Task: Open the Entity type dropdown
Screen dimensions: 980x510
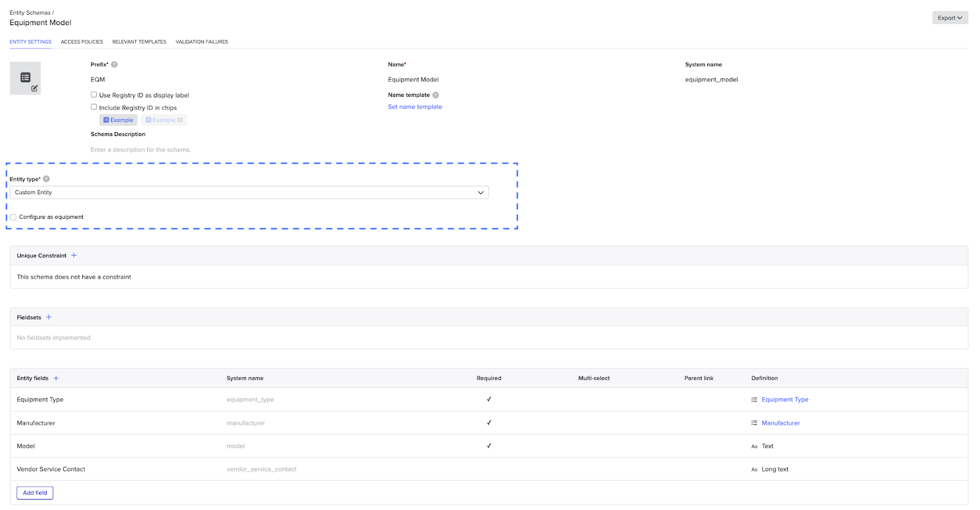Action: pyautogui.click(x=249, y=192)
